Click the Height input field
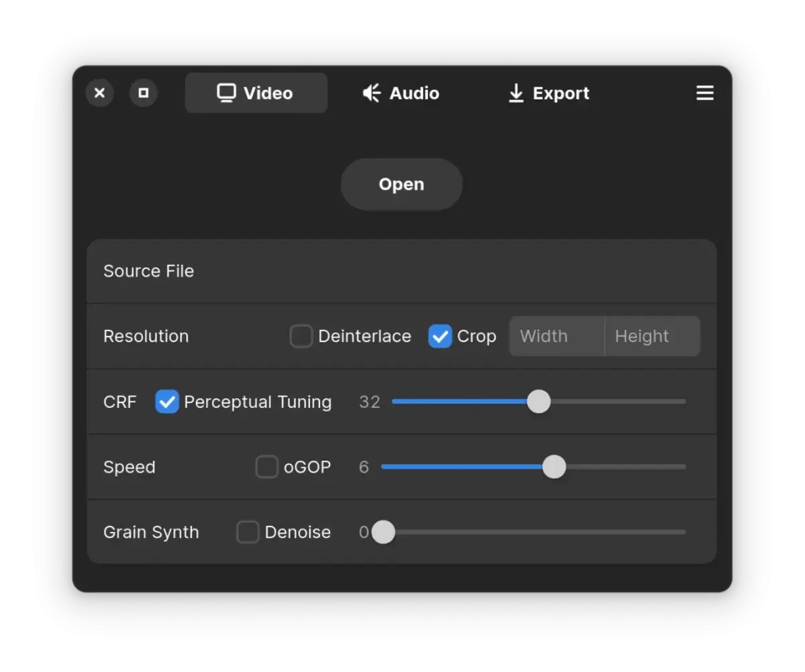This screenshot has width=805, height=672. coord(653,336)
